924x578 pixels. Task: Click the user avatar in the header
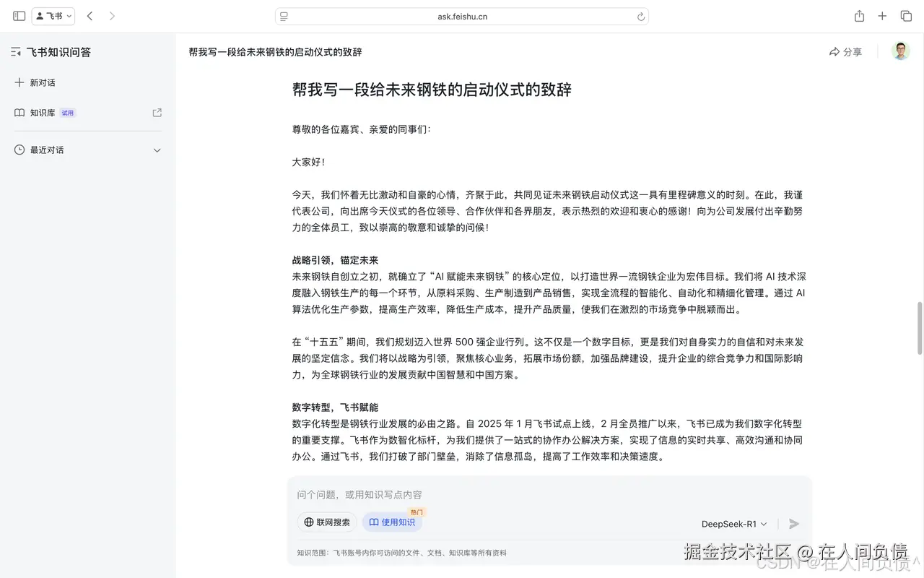(900, 51)
